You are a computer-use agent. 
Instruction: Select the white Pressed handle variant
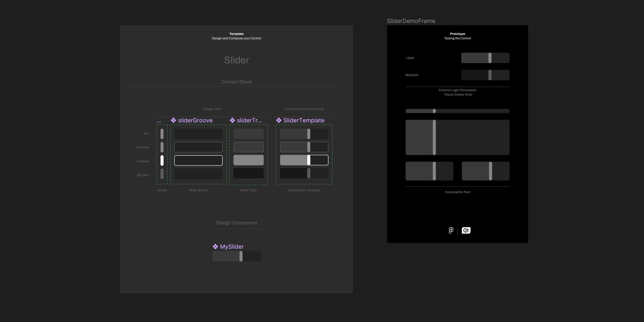click(x=162, y=160)
